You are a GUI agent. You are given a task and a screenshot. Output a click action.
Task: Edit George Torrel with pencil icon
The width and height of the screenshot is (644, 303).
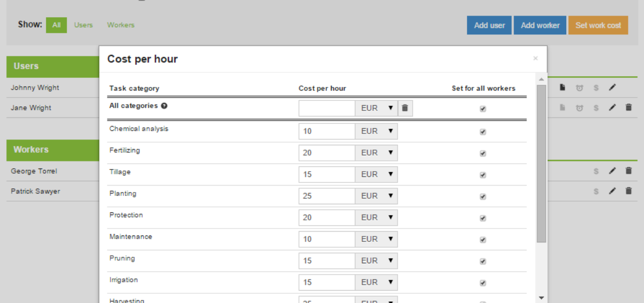(612, 171)
